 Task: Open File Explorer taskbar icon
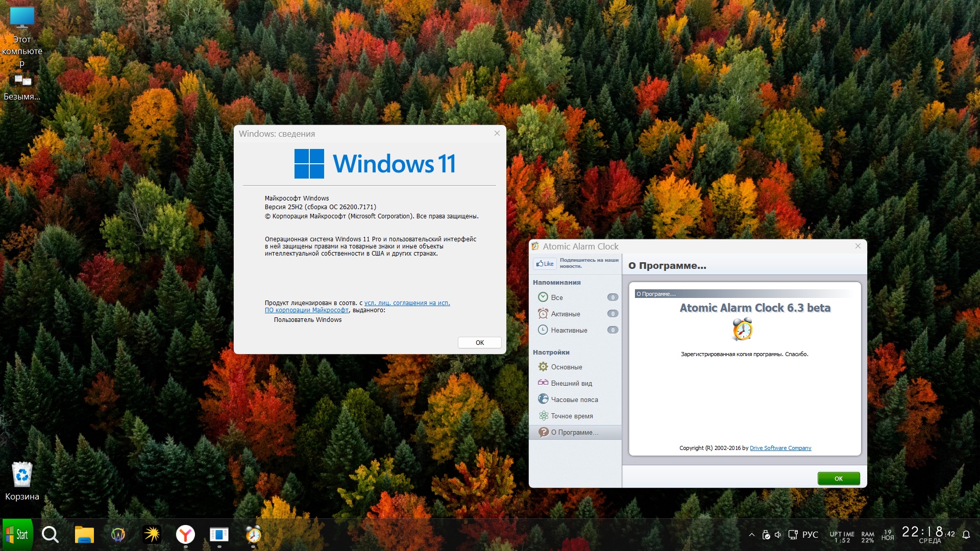point(84,535)
